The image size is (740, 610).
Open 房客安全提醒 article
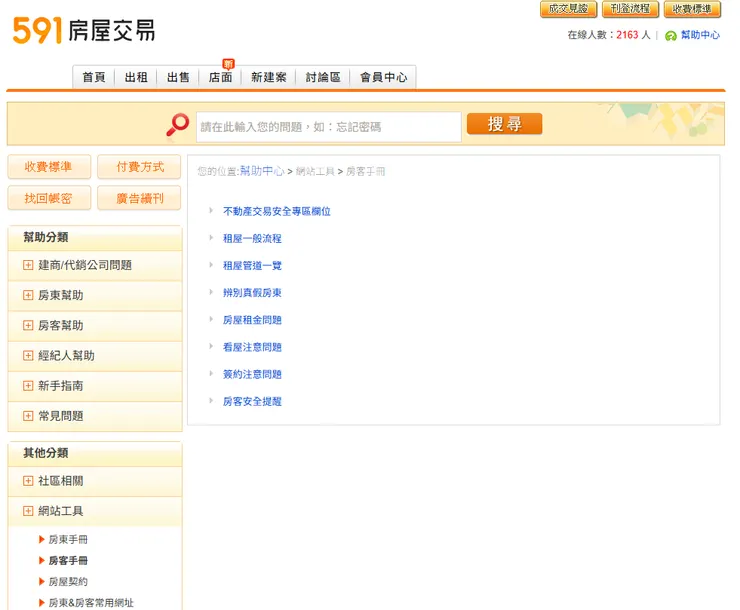click(x=252, y=401)
